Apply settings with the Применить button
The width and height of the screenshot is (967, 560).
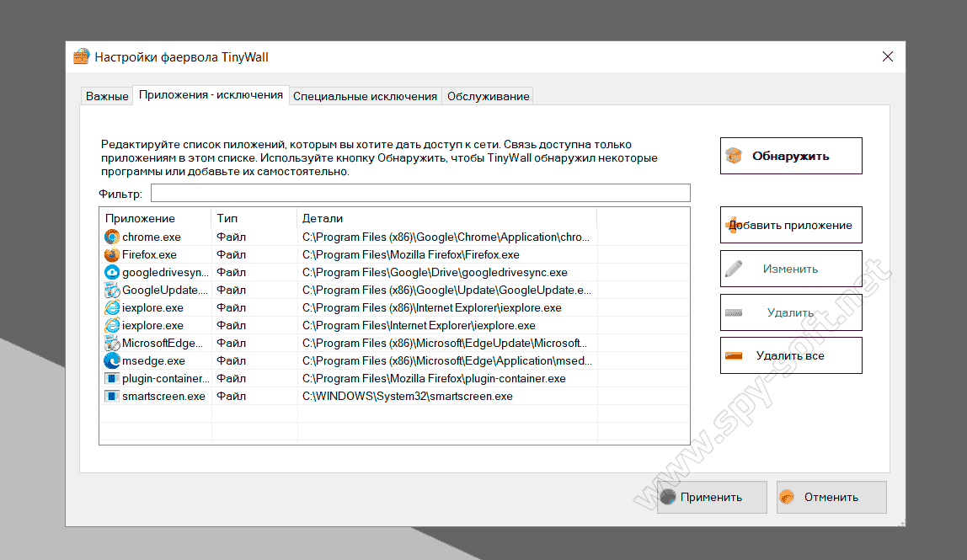(712, 497)
